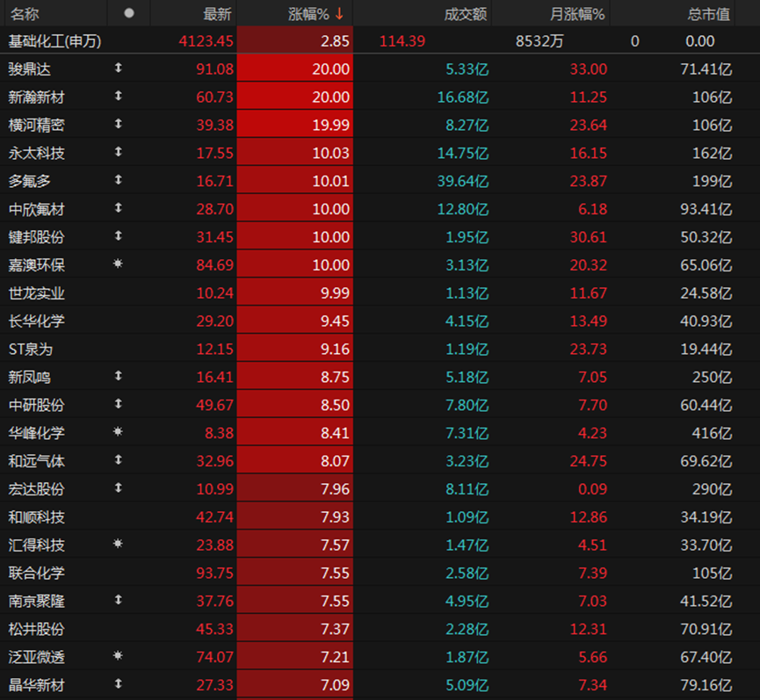The height and width of the screenshot is (700, 760).
Task: Click arrow marker icon beside 宏达股份
Action: 118,487
